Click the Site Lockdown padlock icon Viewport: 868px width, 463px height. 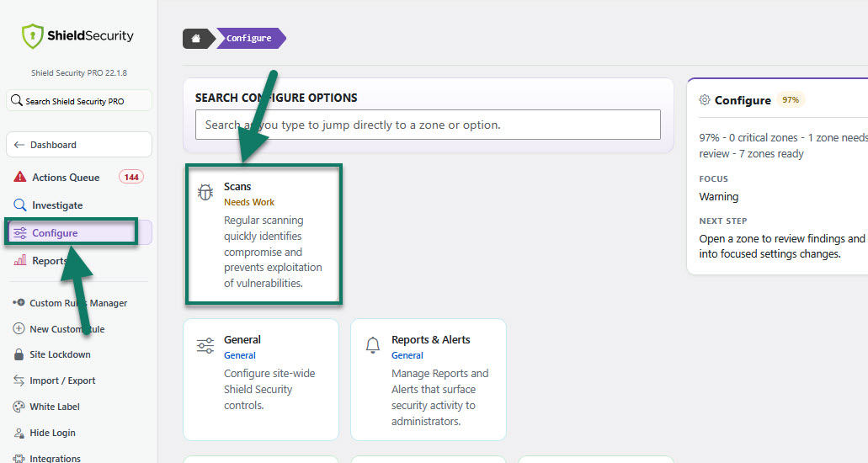point(19,354)
